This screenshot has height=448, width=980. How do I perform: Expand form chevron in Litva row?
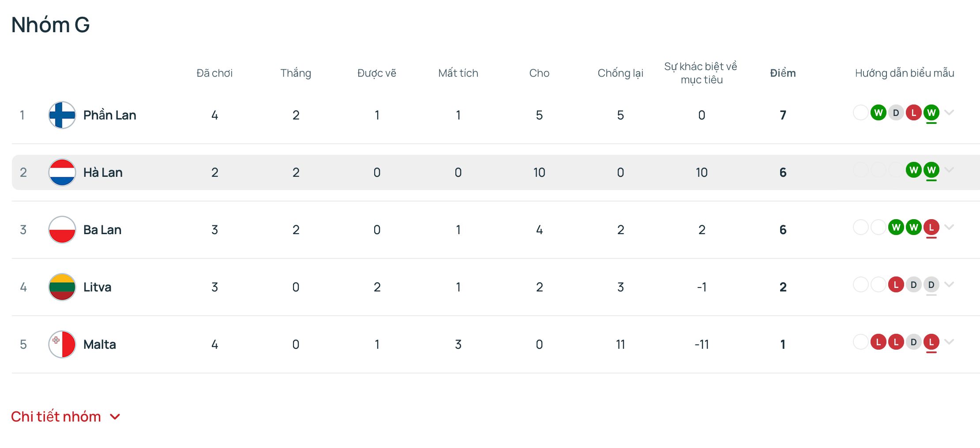coord(950,284)
